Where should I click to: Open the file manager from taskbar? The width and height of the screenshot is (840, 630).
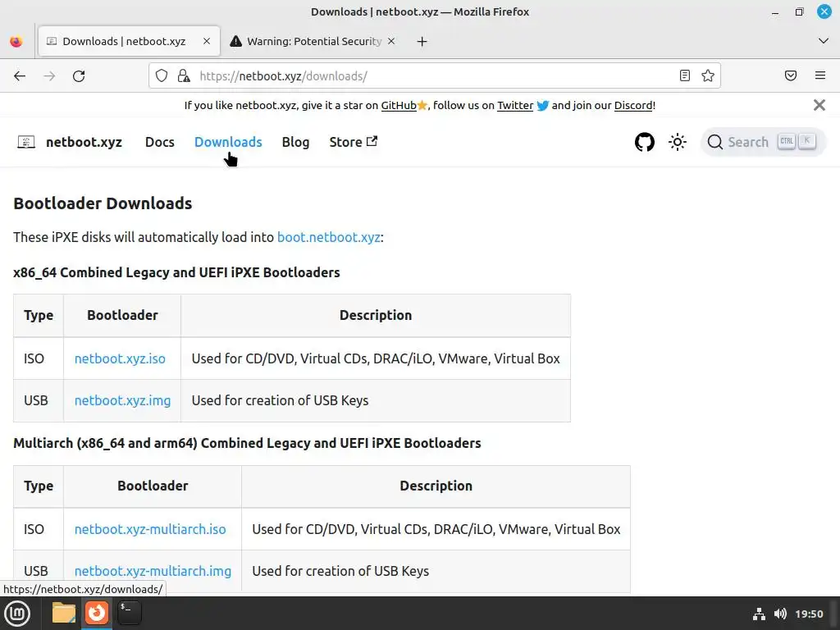[64, 613]
